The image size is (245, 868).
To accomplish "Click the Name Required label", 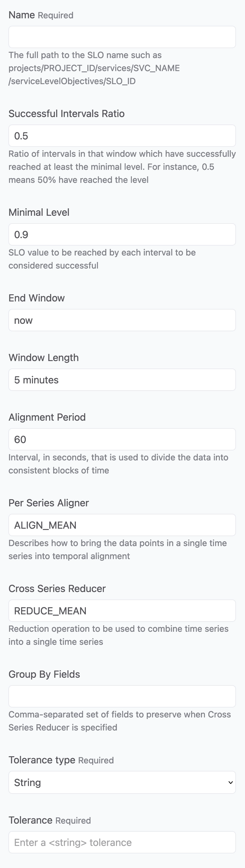I will [41, 15].
